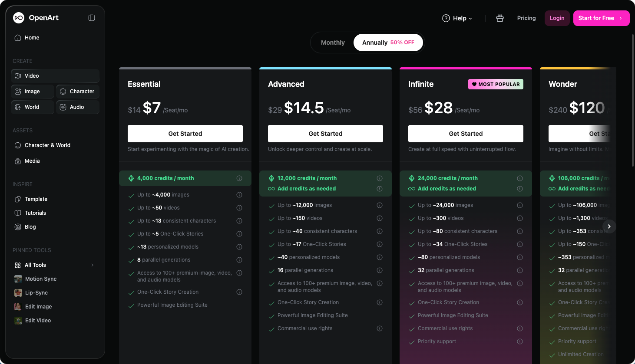Image resolution: width=635 pixels, height=364 pixels.
Task: Expand the Help dropdown menu
Action: 457,18
